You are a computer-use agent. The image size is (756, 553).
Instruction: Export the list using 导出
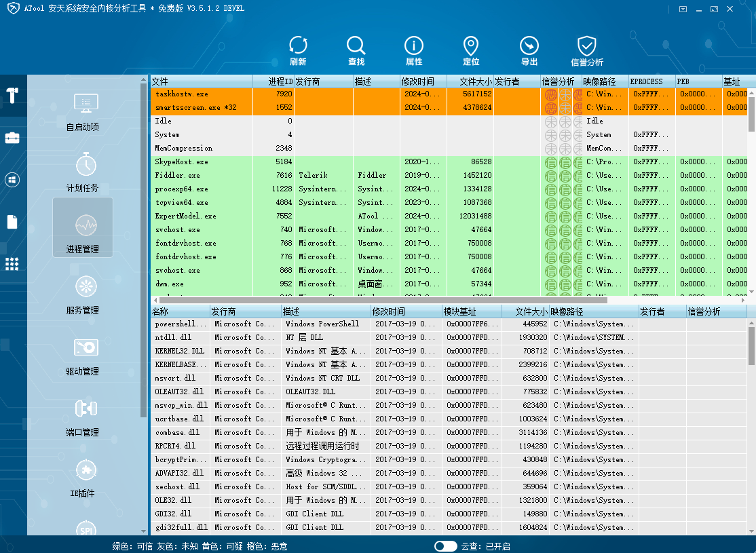[x=529, y=51]
